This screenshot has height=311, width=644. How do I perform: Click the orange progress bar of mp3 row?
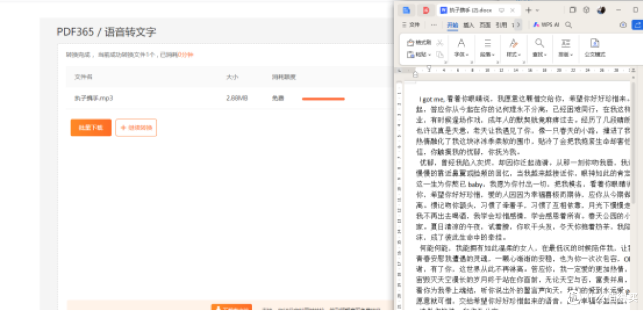click(x=323, y=99)
